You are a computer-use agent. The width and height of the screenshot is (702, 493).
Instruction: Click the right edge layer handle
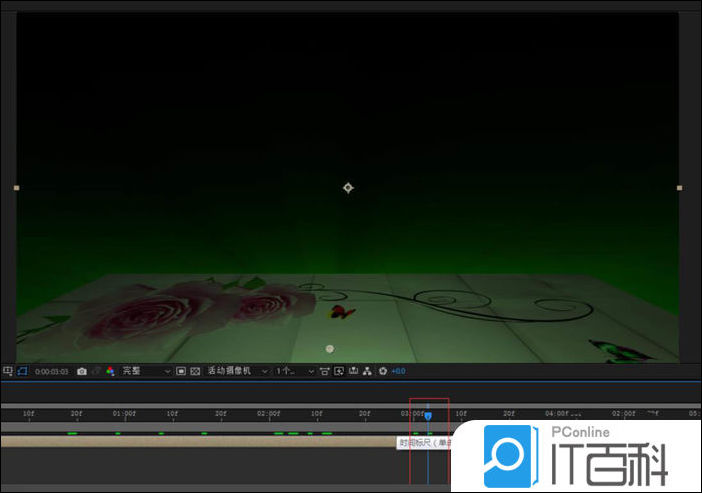pyautogui.click(x=680, y=188)
